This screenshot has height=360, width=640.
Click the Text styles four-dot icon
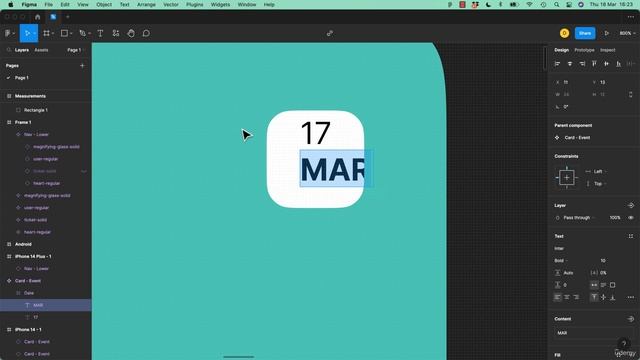631,236
